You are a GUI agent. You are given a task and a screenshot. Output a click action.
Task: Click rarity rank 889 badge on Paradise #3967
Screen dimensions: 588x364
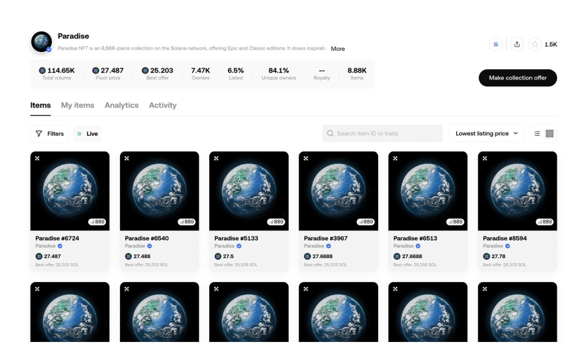coord(366,222)
